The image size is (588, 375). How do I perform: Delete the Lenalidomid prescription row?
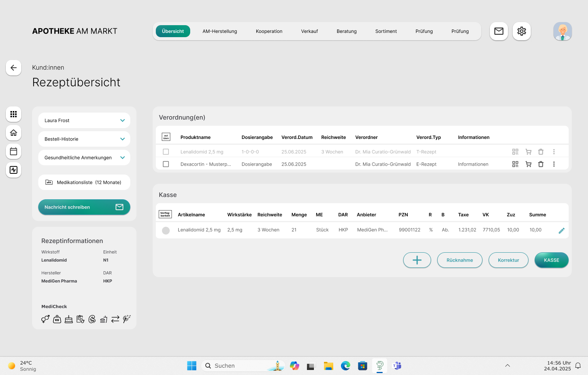tap(541, 152)
